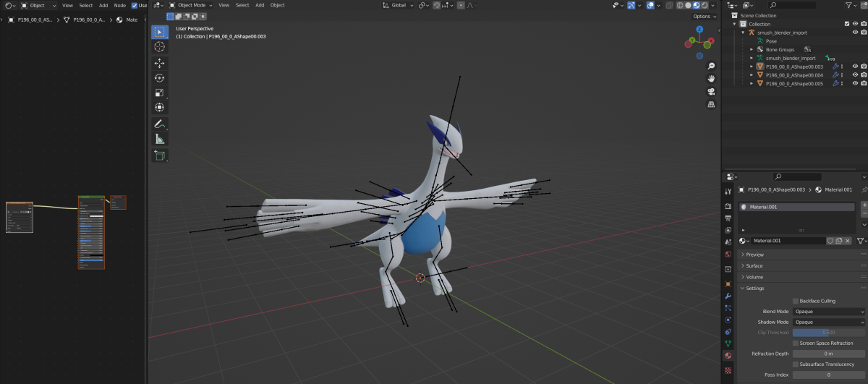Select the Move tool
The width and height of the screenshot is (868, 384).
pyautogui.click(x=159, y=64)
